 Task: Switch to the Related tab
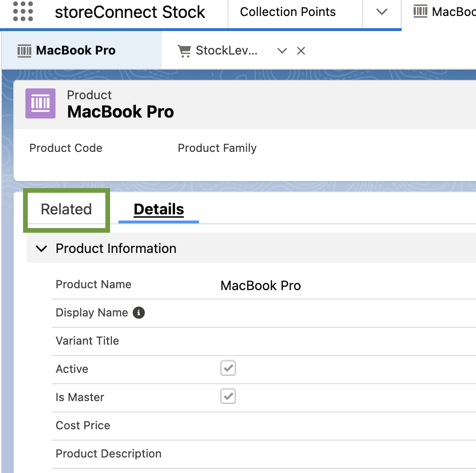(x=66, y=209)
